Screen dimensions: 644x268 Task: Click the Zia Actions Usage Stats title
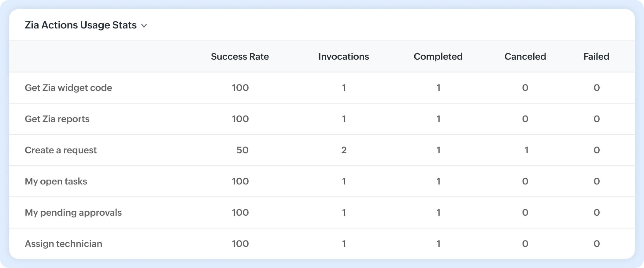click(80, 25)
